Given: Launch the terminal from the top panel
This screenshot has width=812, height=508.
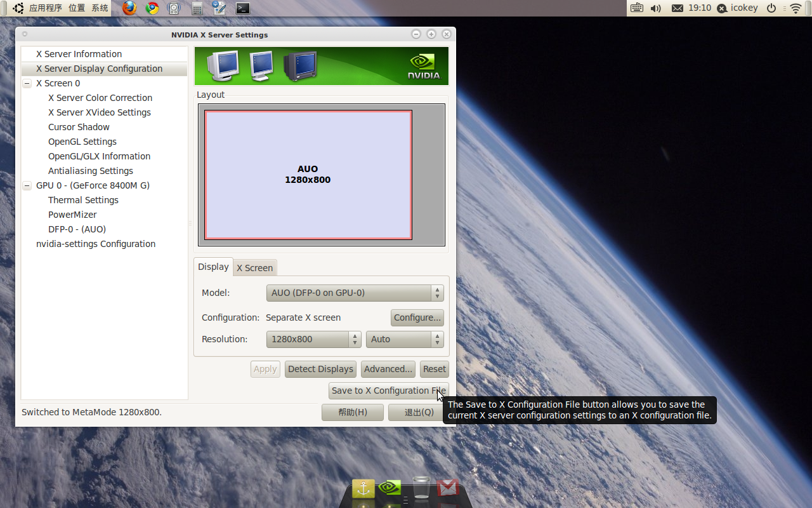Looking at the screenshot, I should pyautogui.click(x=242, y=8).
